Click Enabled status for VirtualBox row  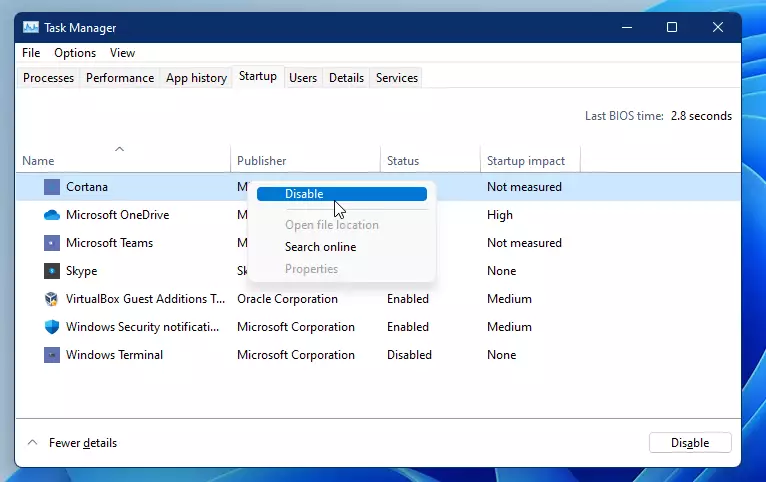coord(408,299)
